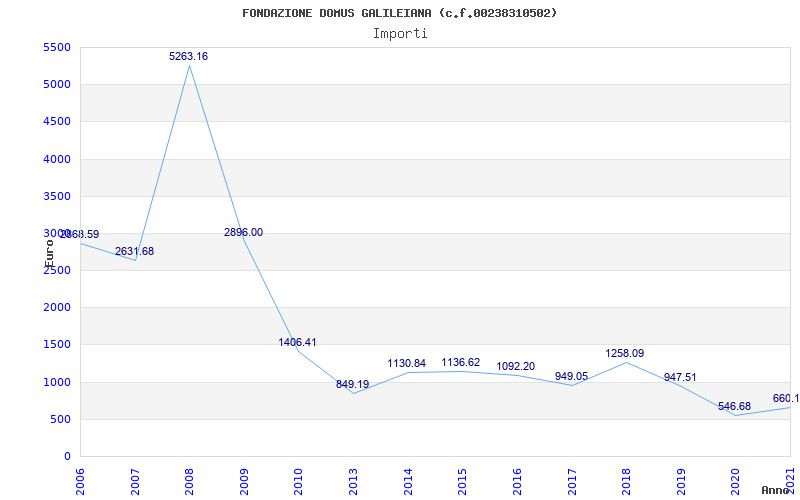
Task: Click the Euro y-axis title
Action: (49, 252)
